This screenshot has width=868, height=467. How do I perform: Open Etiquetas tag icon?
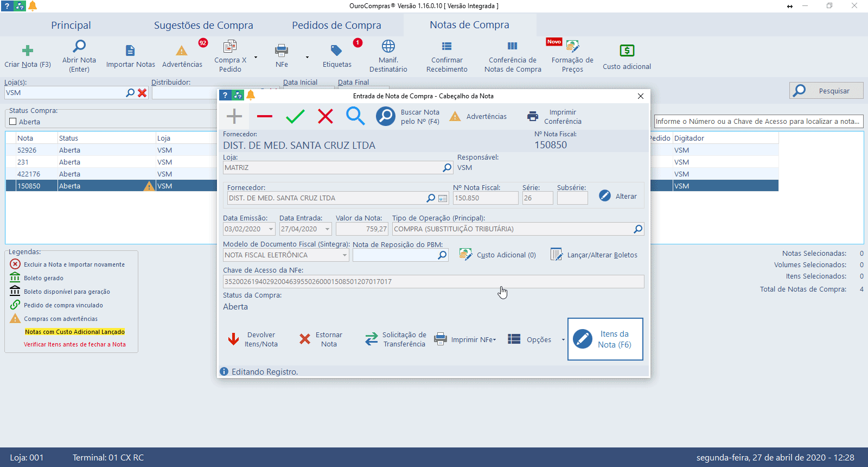click(336, 51)
